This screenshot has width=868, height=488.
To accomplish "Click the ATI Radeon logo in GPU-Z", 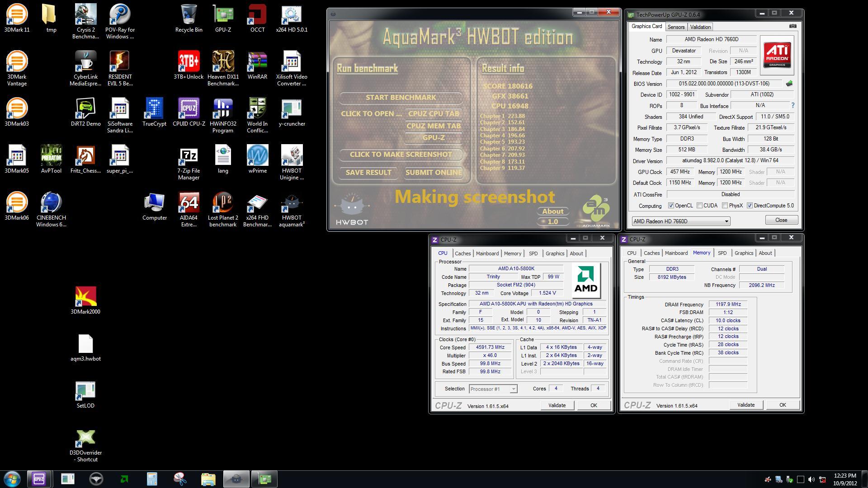I will point(777,56).
